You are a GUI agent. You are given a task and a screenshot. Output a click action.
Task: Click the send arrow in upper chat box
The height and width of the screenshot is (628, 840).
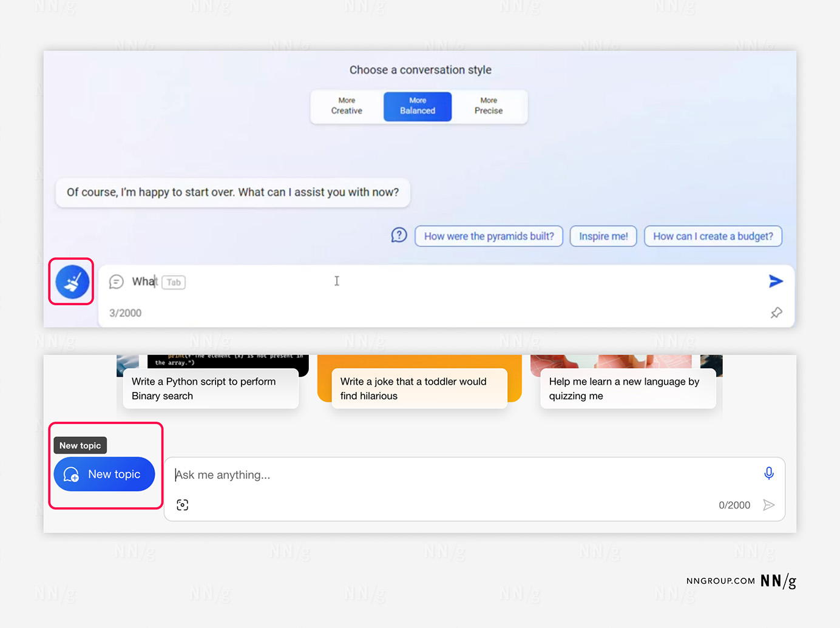(776, 281)
